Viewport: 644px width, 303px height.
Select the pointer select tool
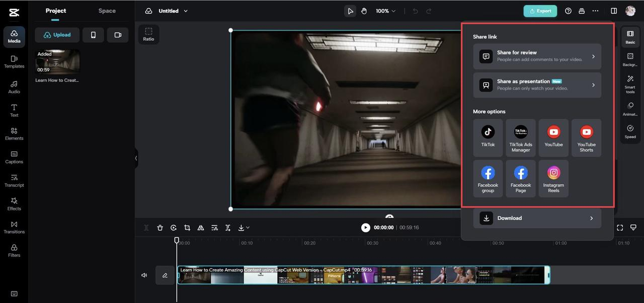350,11
